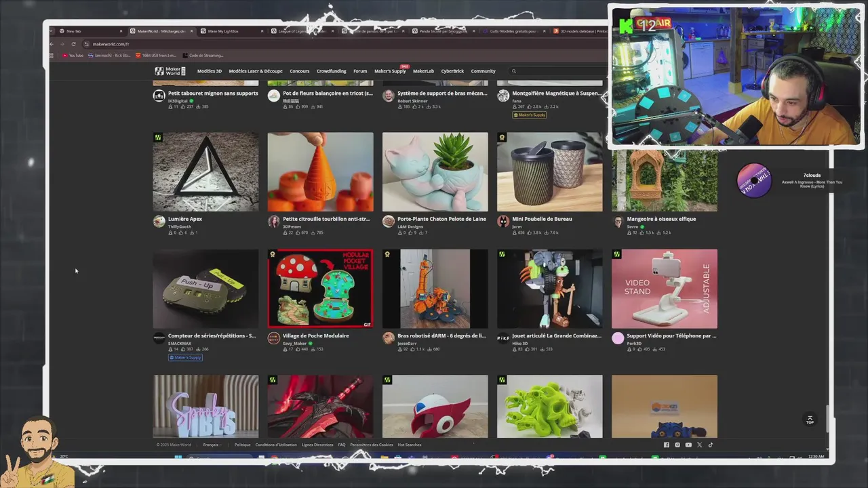Open MakerLab in the navbar
This screenshot has height=488, width=868.
click(424, 71)
